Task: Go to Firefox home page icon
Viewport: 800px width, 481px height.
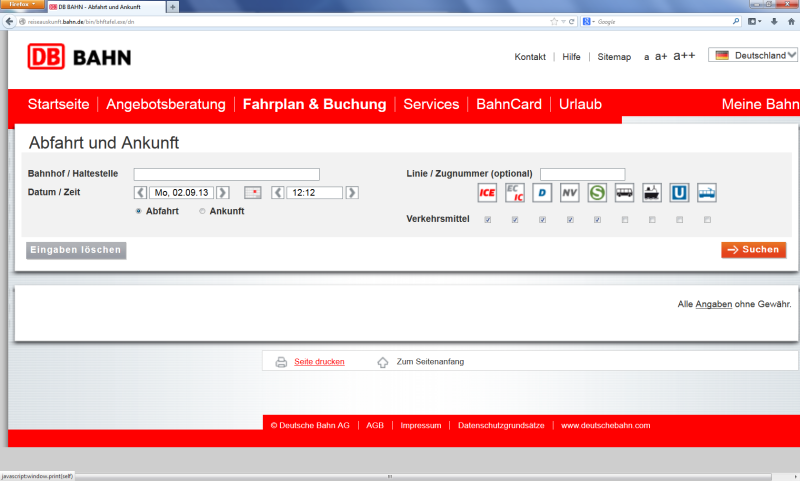Action: pos(791,21)
